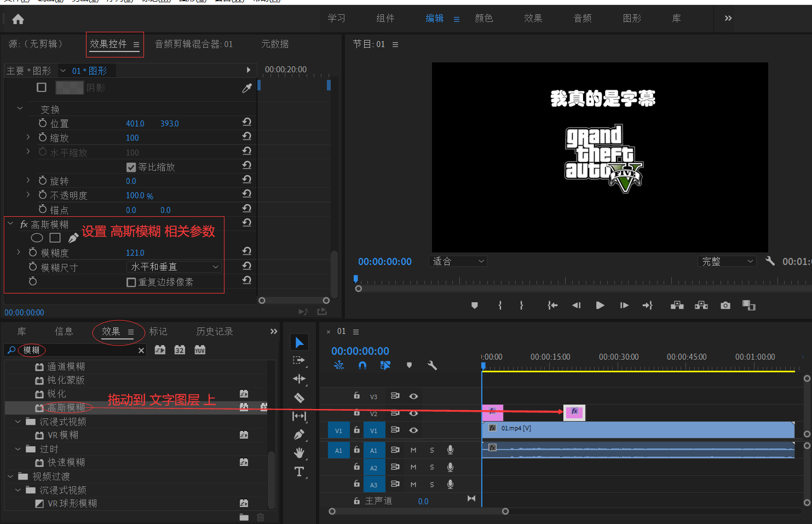Select the Type tool
This screenshot has height=524, width=812.
coord(299,471)
